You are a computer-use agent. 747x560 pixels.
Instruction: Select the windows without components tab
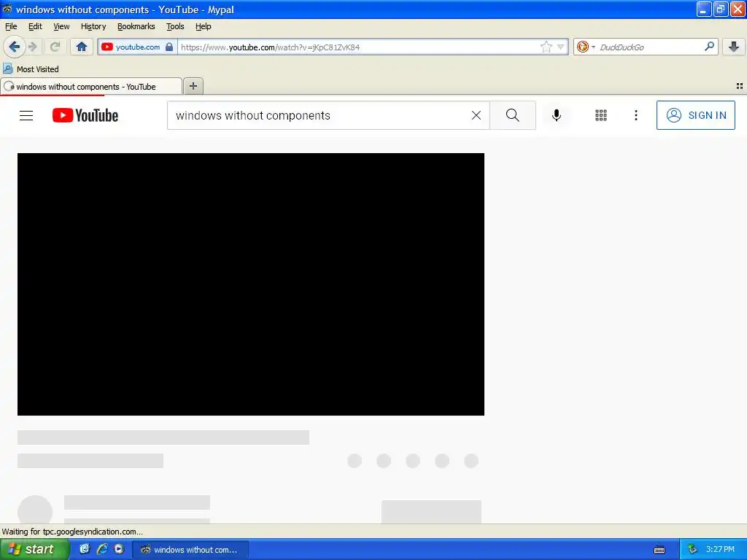[91, 87]
